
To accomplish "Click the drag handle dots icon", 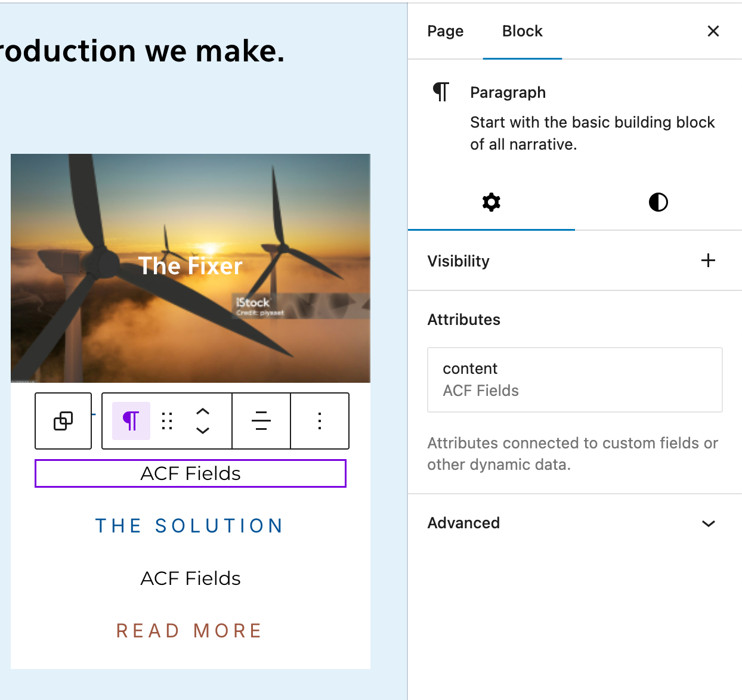I will [167, 421].
